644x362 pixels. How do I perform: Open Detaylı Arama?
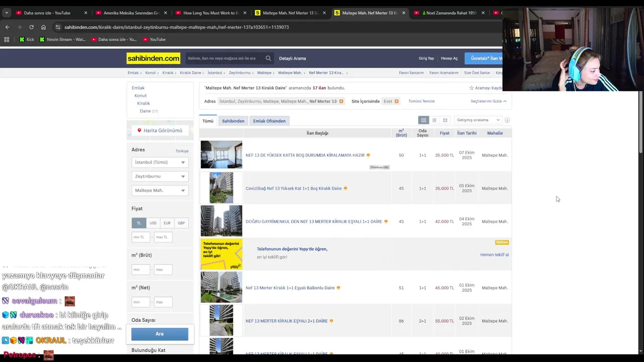point(292,58)
